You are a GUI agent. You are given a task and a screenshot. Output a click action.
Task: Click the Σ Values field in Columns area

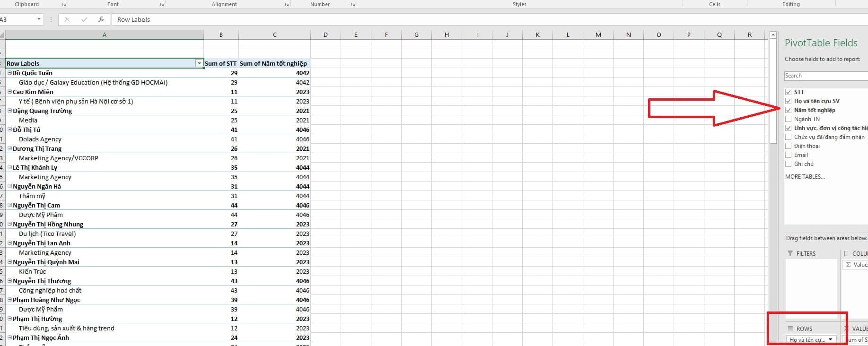click(x=855, y=265)
